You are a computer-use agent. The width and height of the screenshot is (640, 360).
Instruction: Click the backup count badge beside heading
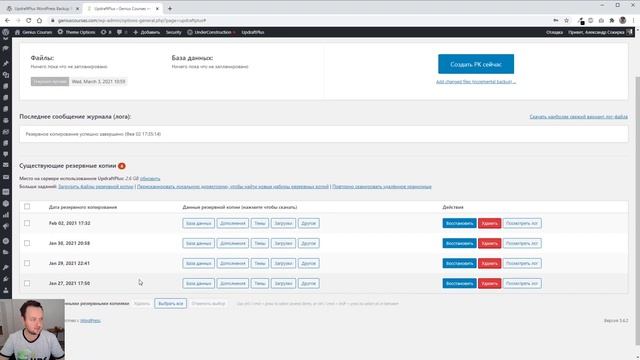122,166
